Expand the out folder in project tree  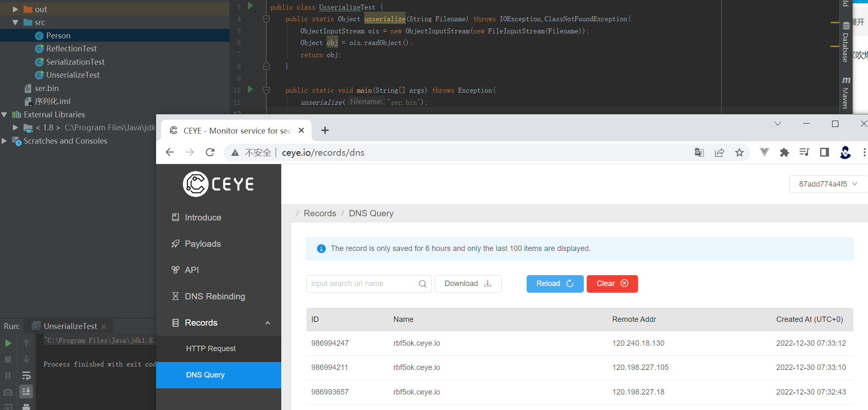pyautogui.click(x=15, y=9)
